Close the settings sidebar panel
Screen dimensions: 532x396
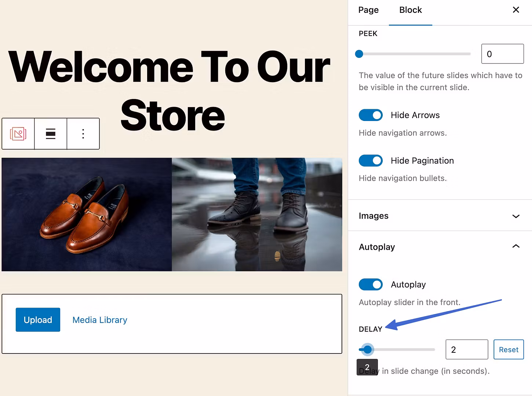click(x=515, y=10)
